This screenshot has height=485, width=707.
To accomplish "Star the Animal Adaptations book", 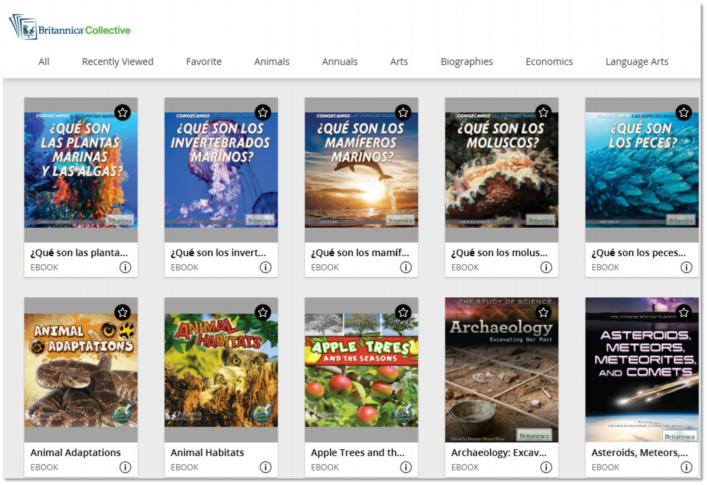I will point(122,312).
